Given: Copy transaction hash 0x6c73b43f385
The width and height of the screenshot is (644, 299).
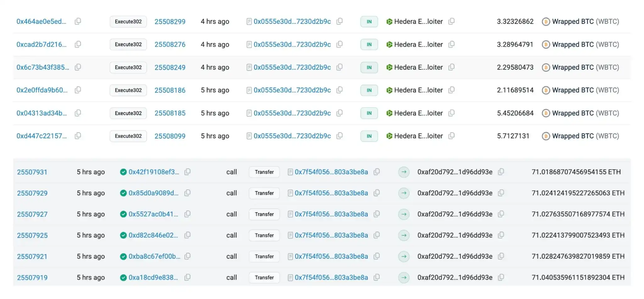Looking at the screenshot, I should [x=78, y=67].
